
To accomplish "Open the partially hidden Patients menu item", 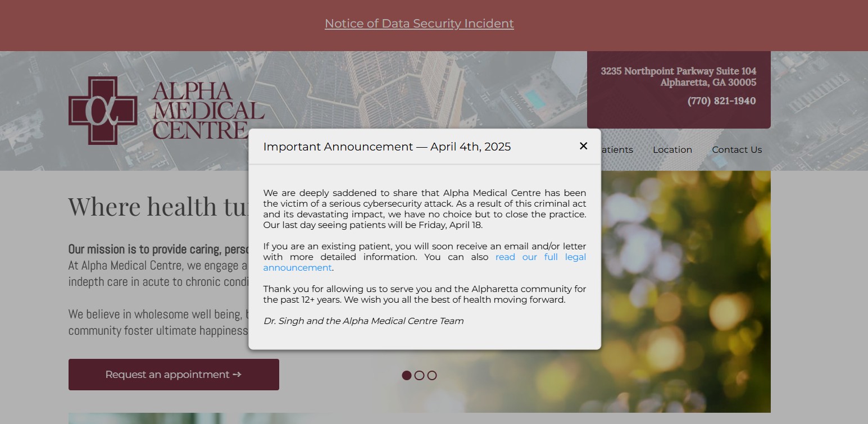I will coord(617,149).
